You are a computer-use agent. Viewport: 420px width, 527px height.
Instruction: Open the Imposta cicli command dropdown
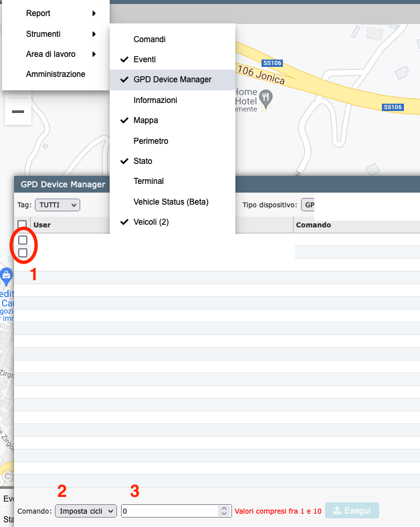point(86,511)
